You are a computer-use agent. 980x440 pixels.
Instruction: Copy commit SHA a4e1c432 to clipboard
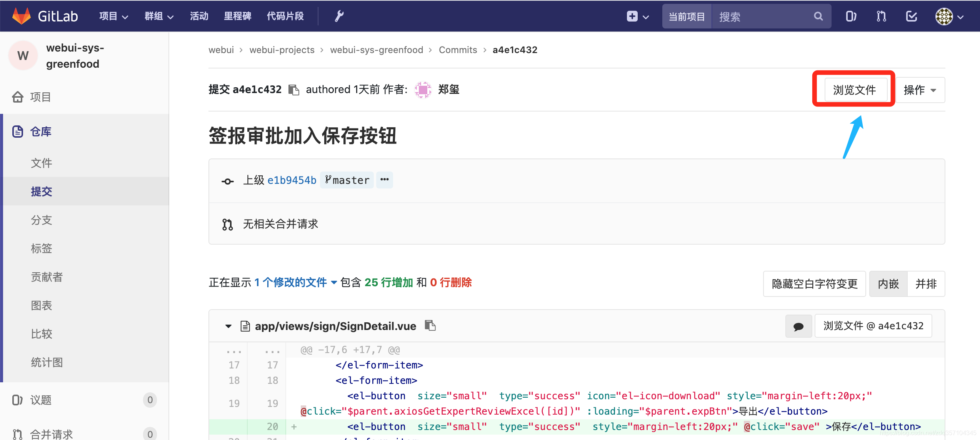(294, 90)
